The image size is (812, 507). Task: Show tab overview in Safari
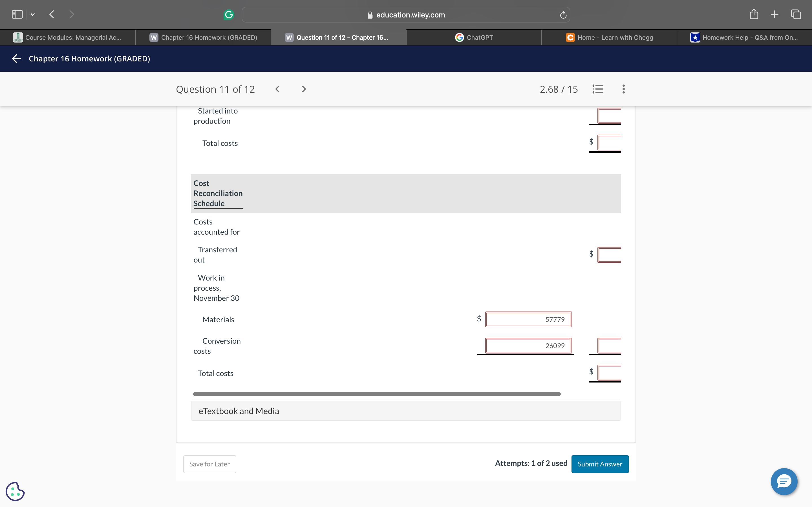(796, 14)
